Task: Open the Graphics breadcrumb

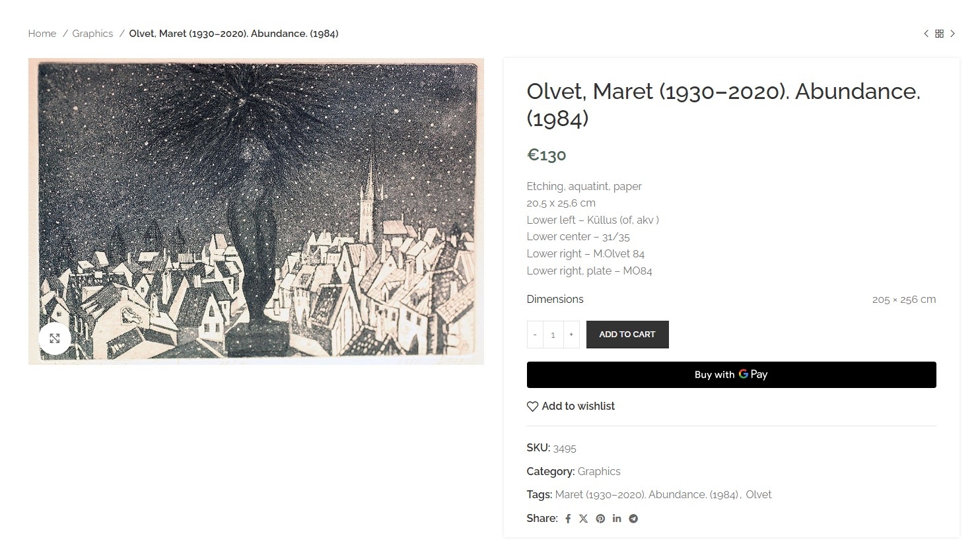Action: coord(92,34)
